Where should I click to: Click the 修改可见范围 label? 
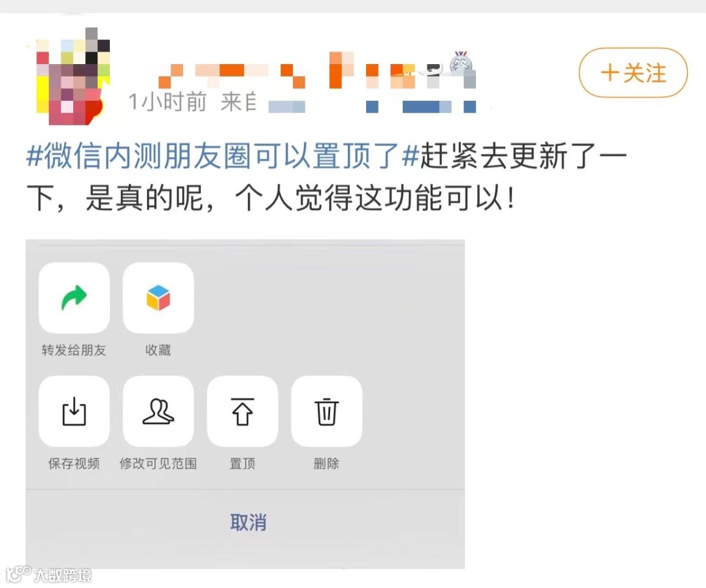[158, 464]
